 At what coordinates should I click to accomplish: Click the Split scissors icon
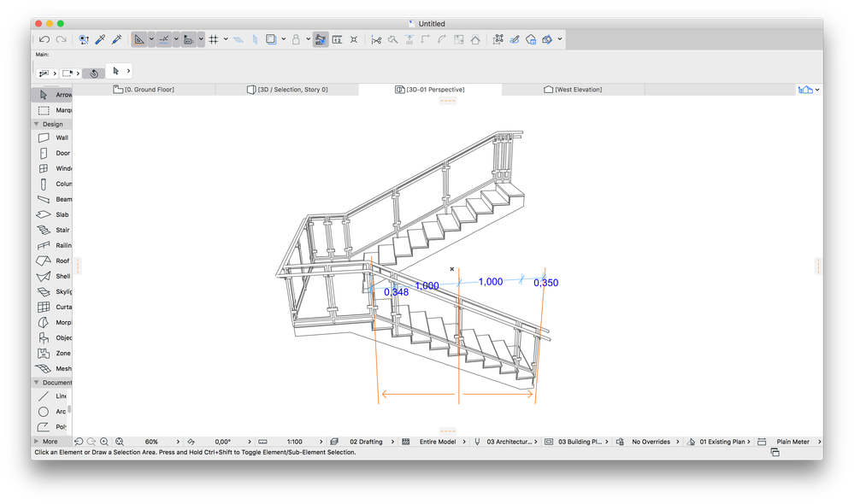[x=376, y=39]
